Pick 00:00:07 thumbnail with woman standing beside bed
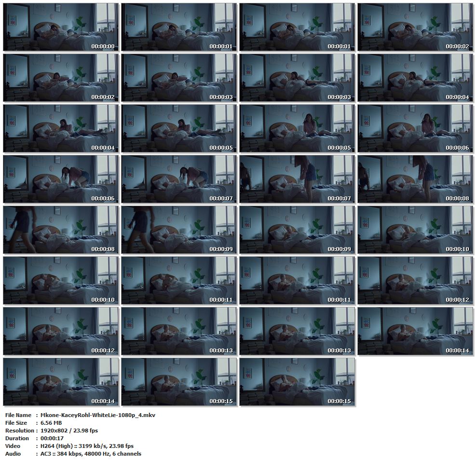 [x=297, y=179]
